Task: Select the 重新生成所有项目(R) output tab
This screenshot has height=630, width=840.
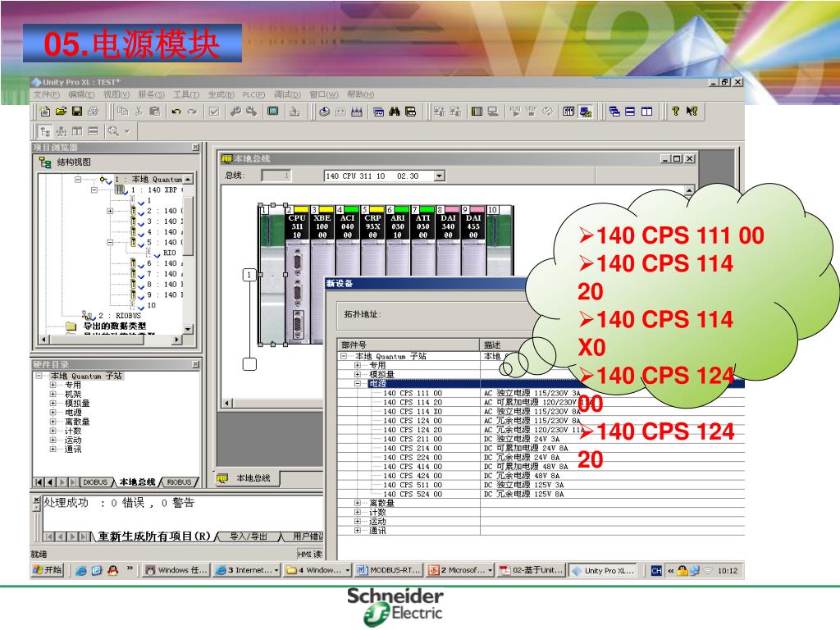Action: click(154, 536)
